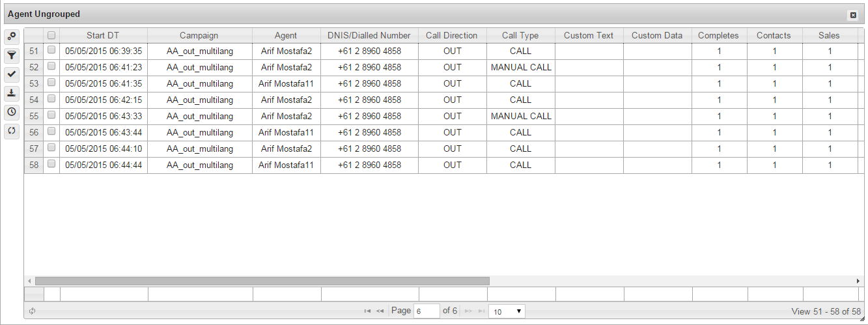
Task: Click the horizontal scrollbar thumb
Action: 262,281
